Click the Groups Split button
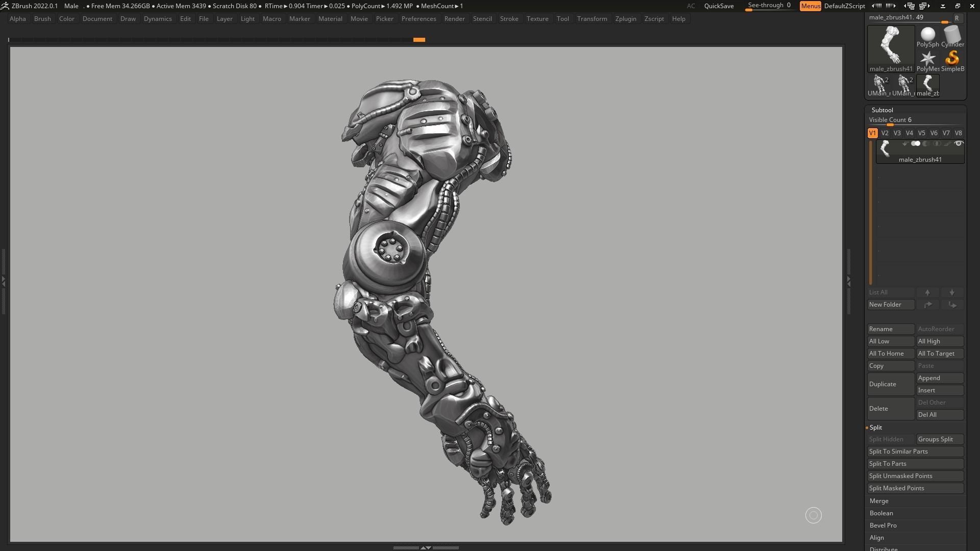The width and height of the screenshot is (980, 551). (x=940, y=439)
